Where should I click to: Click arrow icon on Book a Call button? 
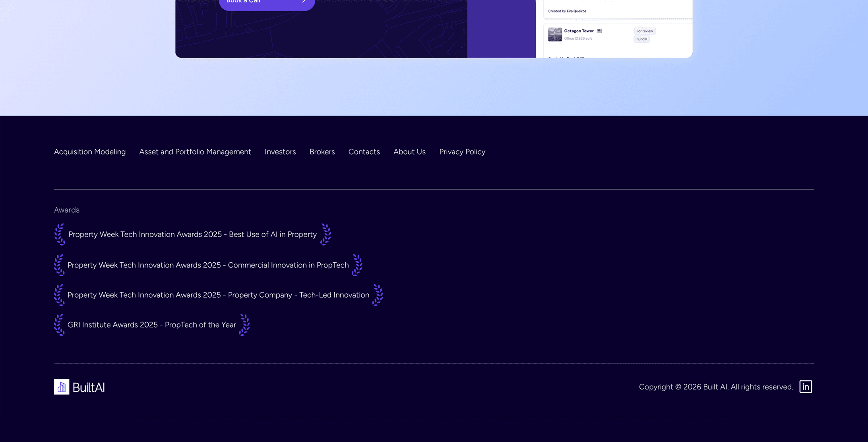tap(304, 2)
